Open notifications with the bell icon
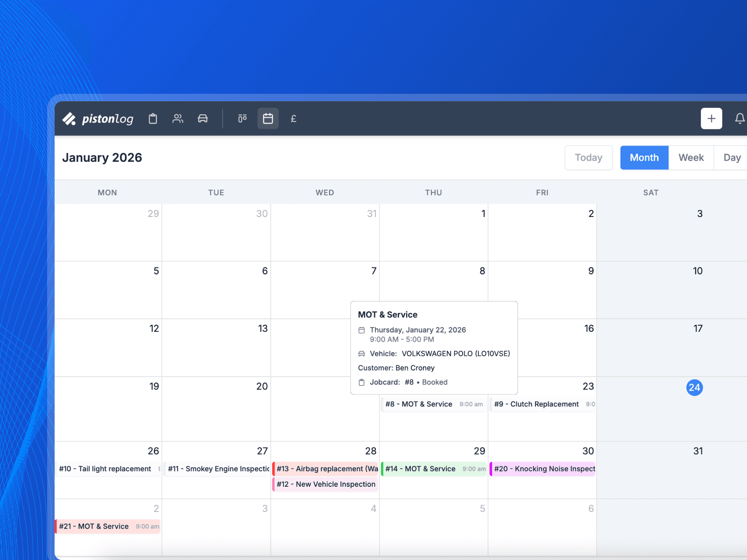This screenshot has width=747, height=560. [x=740, y=119]
